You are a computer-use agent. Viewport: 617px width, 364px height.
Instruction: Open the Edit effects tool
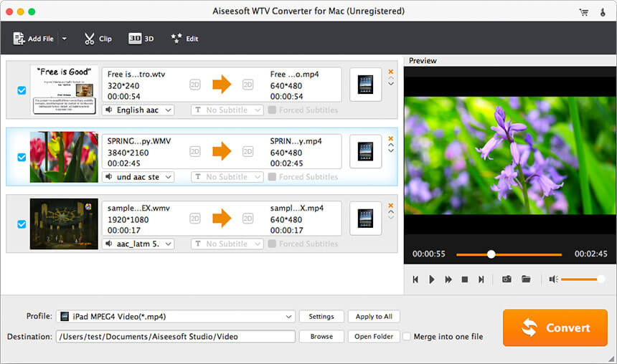point(184,39)
